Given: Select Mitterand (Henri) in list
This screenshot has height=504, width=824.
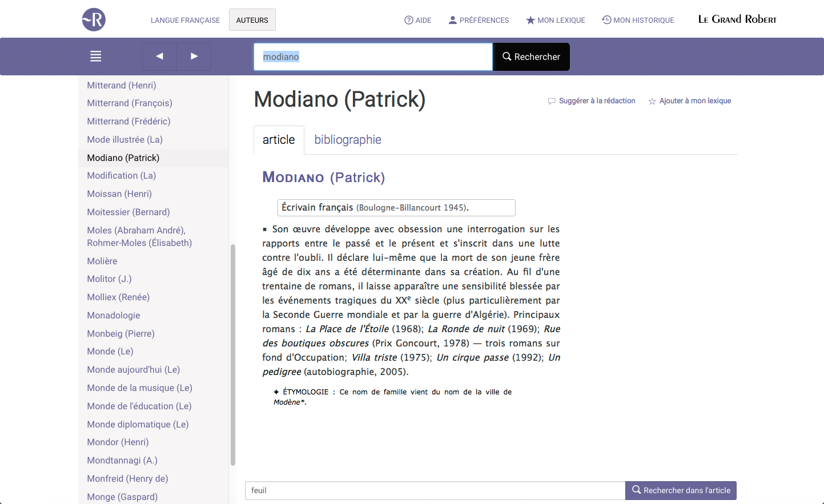Looking at the screenshot, I should pos(122,85).
